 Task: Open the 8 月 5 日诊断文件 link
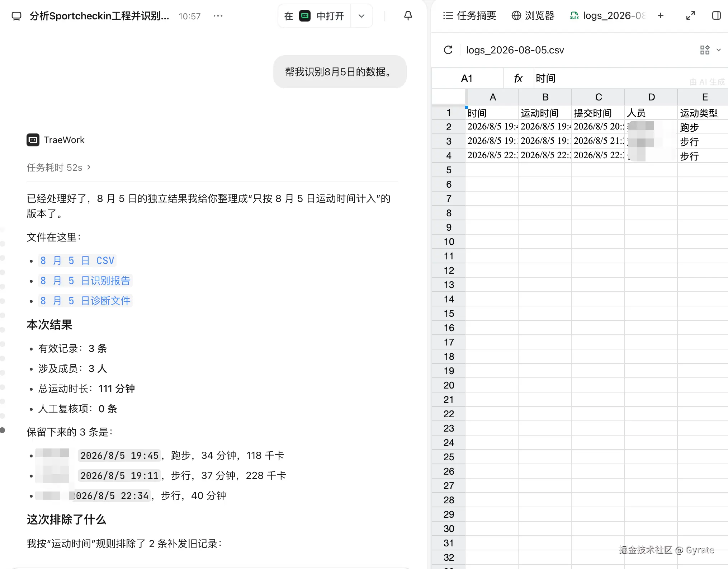pyautogui.click(x=85, y=301)
